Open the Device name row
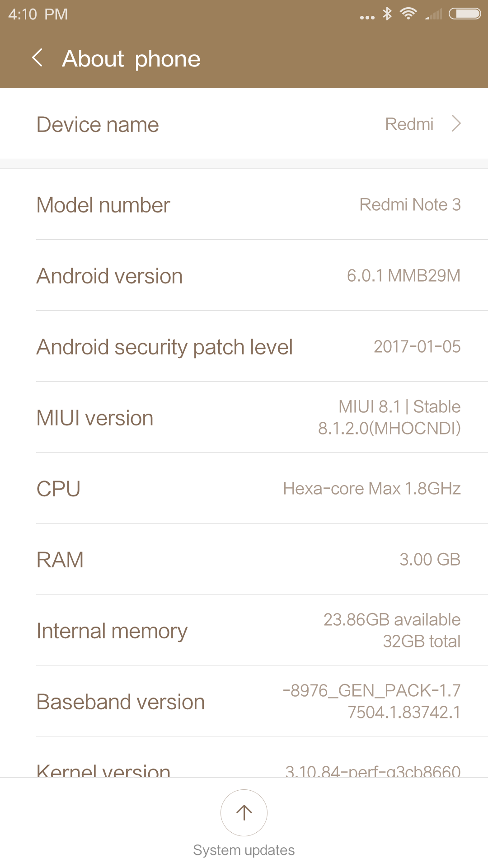The image size is (488, 868). click(x=244, y=124)
